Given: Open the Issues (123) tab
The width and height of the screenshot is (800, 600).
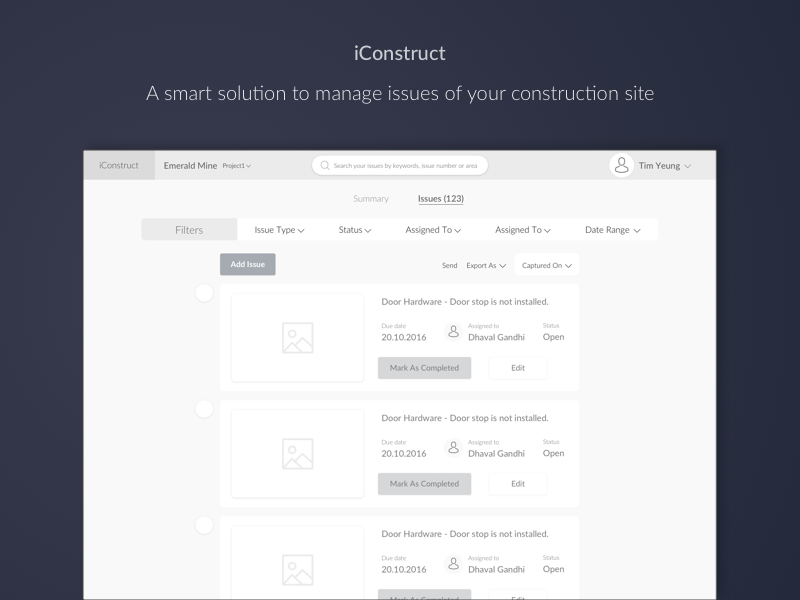Looking at the screenshot, I should [x=440, y=198].
